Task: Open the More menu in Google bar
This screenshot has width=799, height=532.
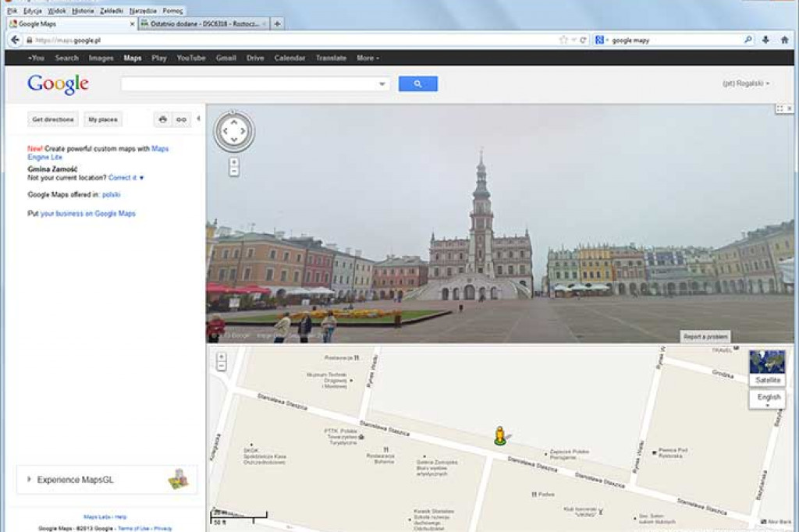Action: click(x=368, y=58)
